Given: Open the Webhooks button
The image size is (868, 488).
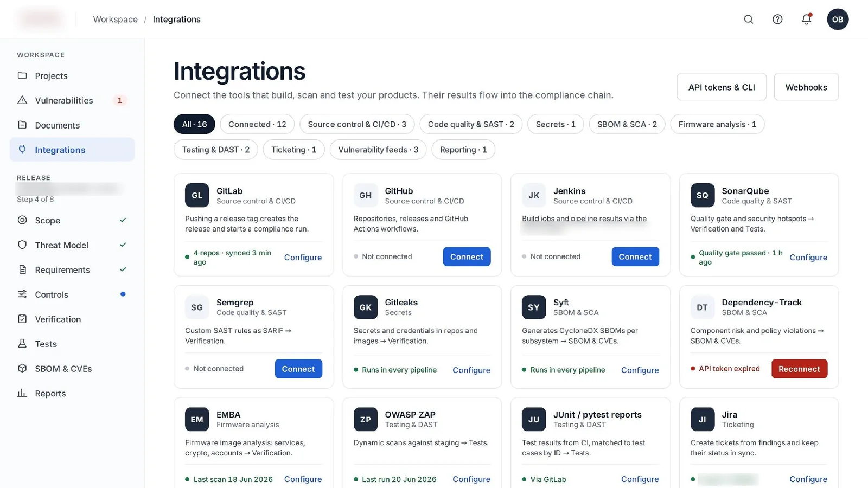Looking at the screenshot, I should 806,87.
